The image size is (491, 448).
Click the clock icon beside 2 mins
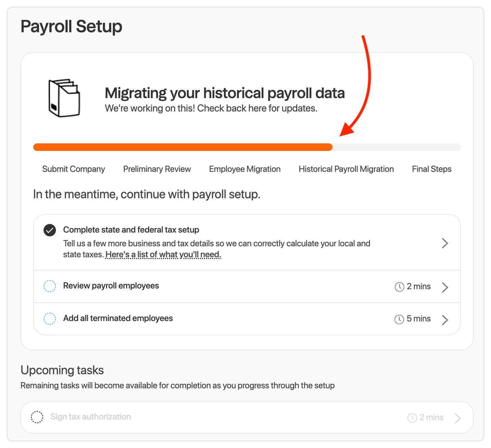[399, 287]
